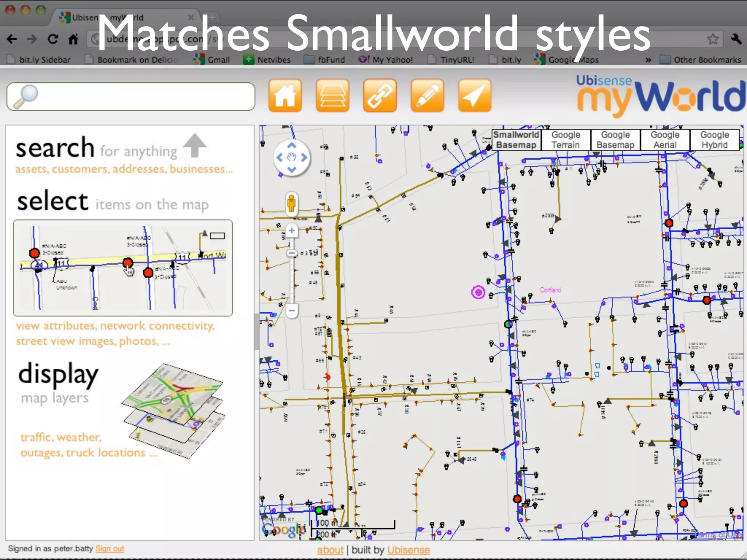
Task: Click the browser forward arrow
Action: coord(32,39)
